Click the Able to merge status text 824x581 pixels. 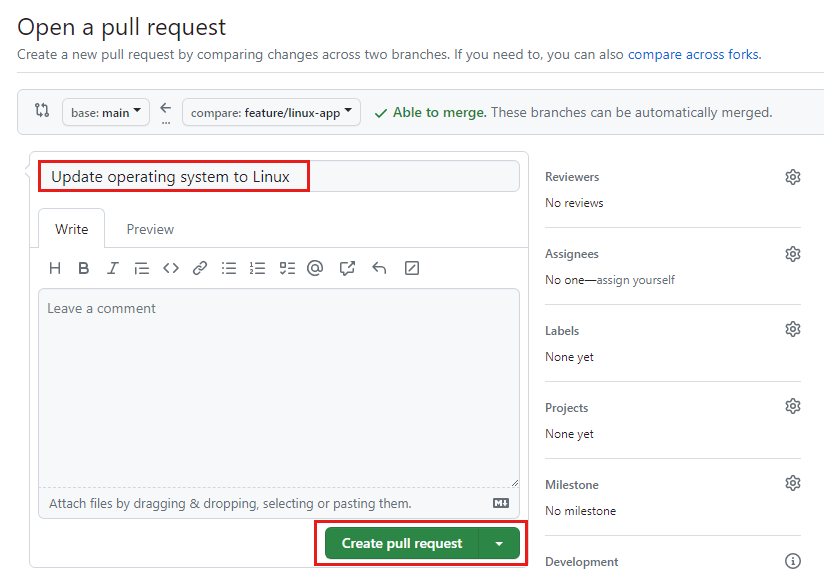[440, 112]
